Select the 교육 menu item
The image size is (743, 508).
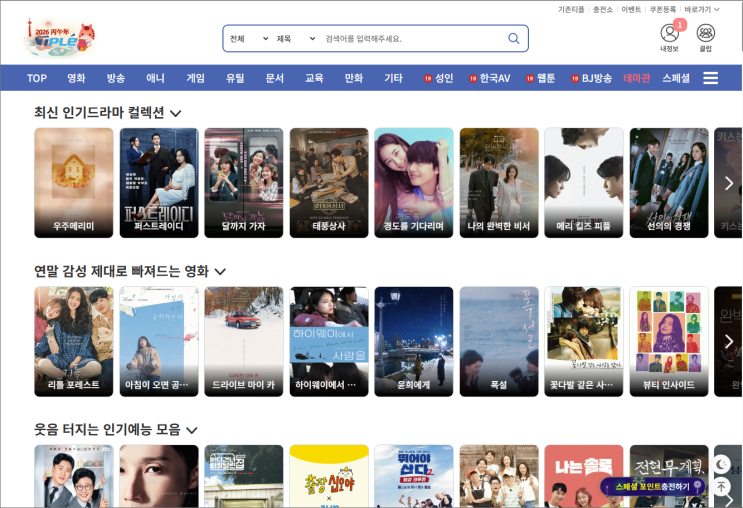[314, 78]
